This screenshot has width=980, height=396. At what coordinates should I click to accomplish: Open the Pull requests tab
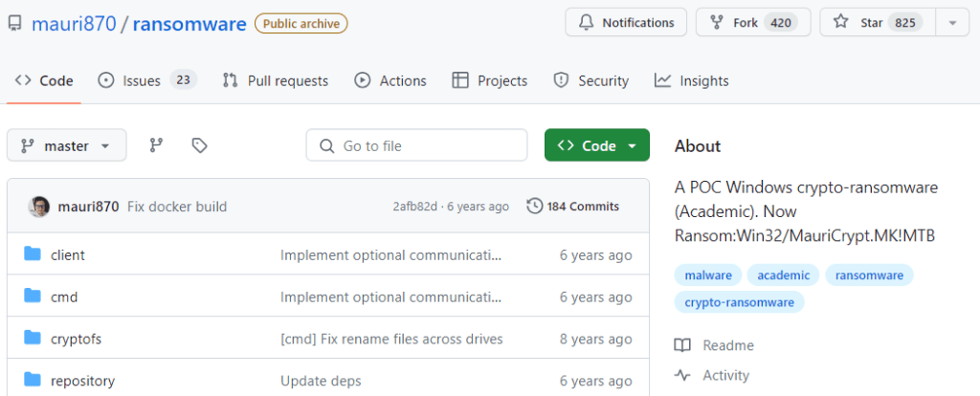click(276, 80)
